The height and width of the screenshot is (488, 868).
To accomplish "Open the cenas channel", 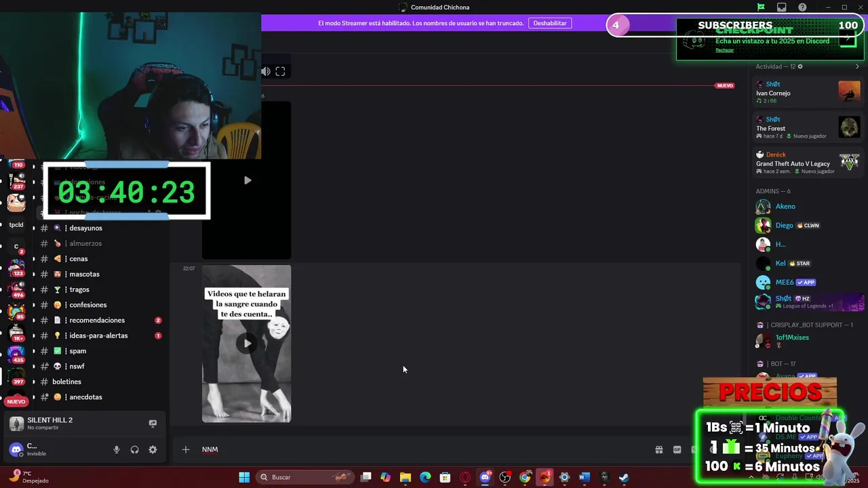I will [x=100, y=259].
